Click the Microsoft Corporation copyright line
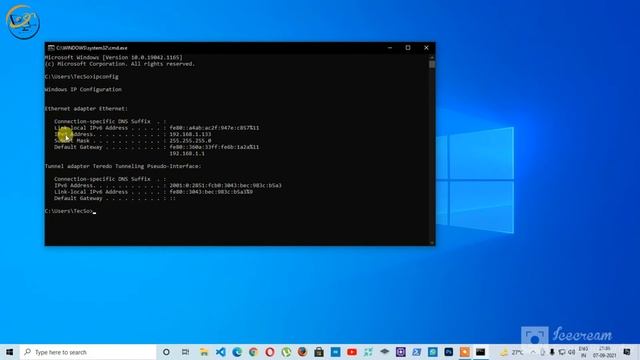Image resolution: width=640 pixels, height=360 pixels. (120, 64)
